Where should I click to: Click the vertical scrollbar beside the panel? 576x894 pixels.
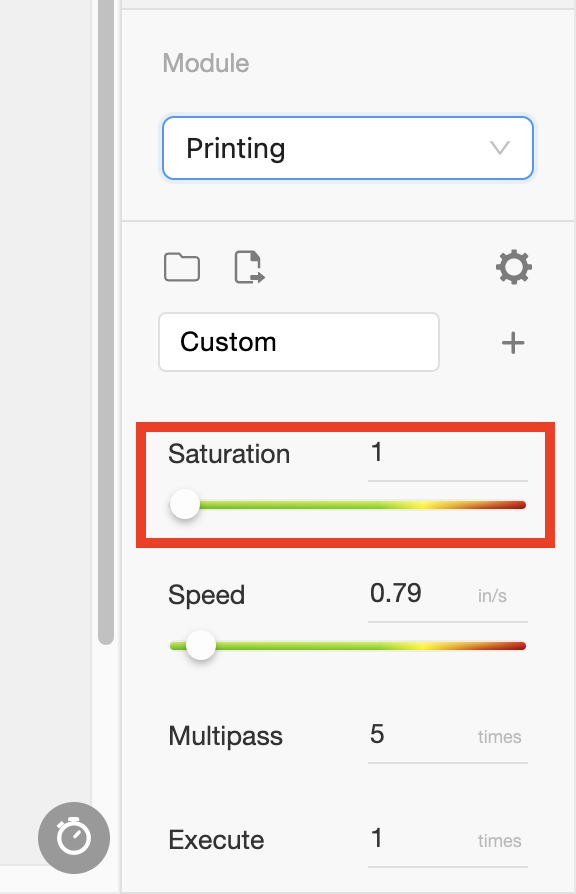point(106,322)
